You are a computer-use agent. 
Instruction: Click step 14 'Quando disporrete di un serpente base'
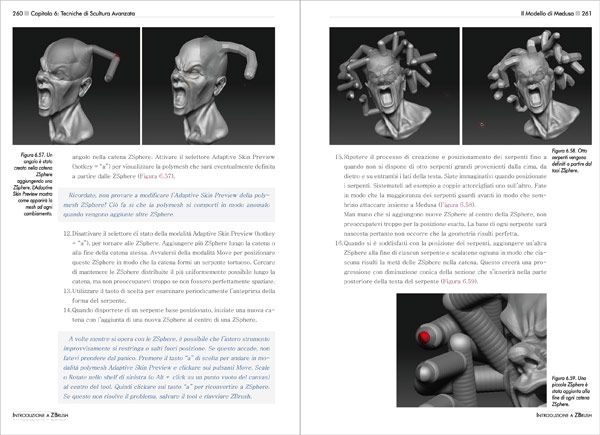[x=169, y=315]
